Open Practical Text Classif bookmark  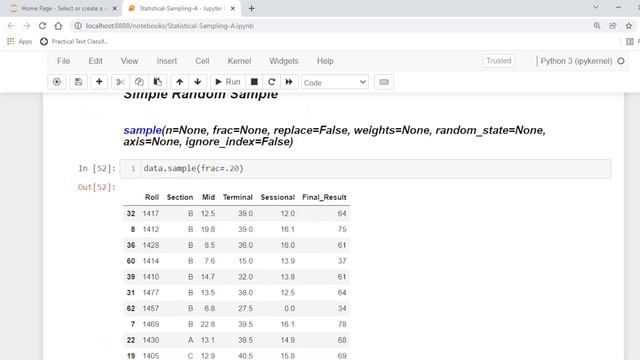coord(74,41)
